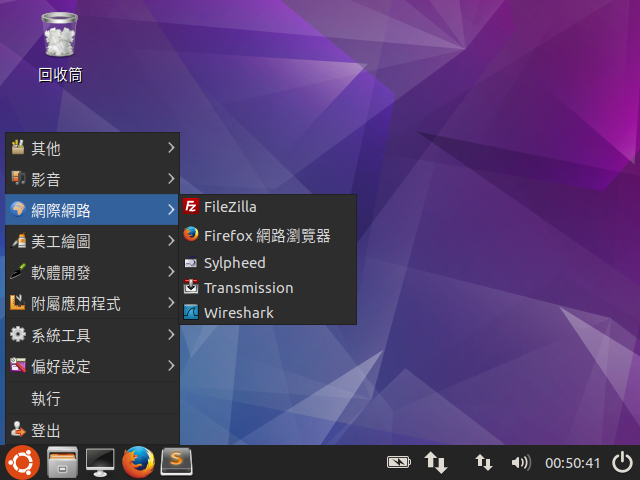Expand the arrow beside 美工繪圖
The image size is (640, 480).
(x=171, y=240)
